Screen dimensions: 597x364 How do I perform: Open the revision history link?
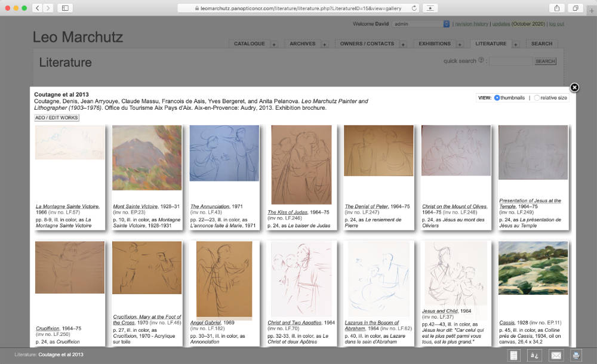click(472, 24)
